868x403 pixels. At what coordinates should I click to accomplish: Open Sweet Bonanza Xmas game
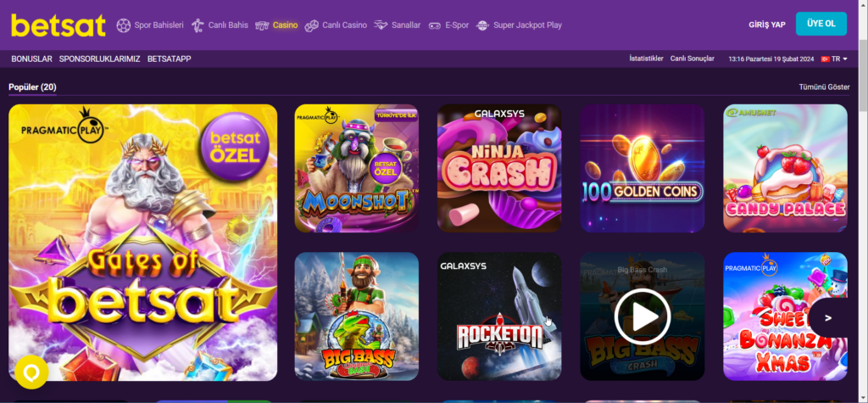point(785,316)
